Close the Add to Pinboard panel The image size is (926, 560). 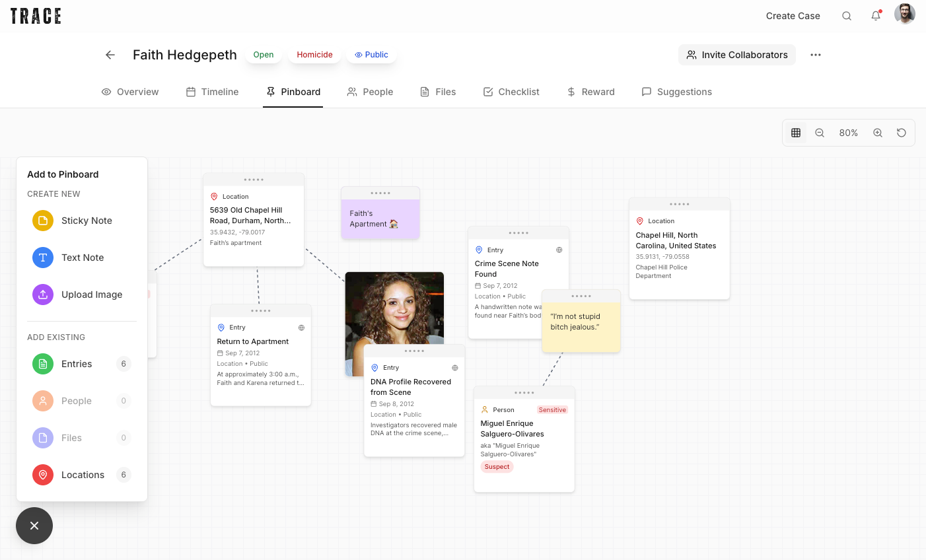34,526
